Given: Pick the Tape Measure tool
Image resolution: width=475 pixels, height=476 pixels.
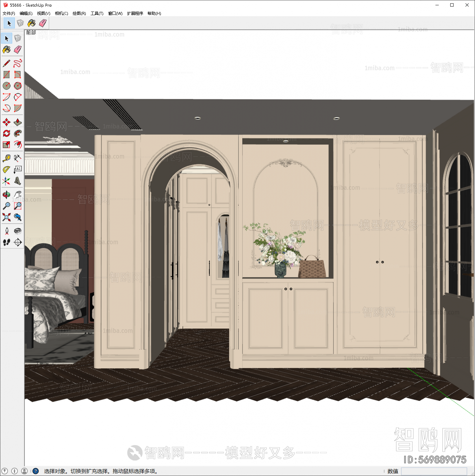Looking at the screenshot, I should point(7,158).
